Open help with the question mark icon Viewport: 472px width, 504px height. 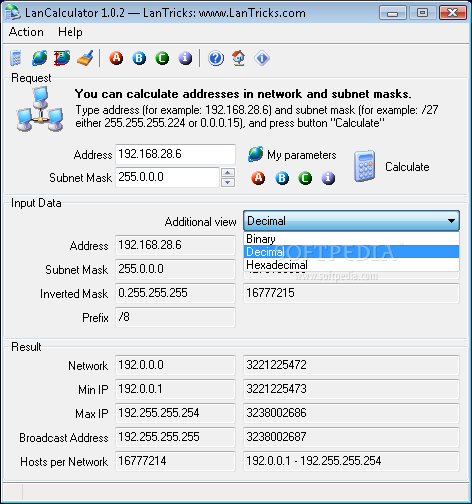pos(216,58)
